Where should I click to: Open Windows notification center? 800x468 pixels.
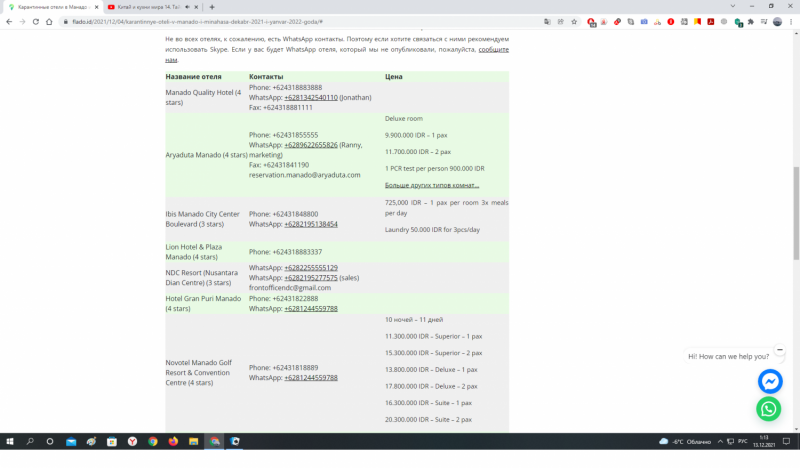point(787,441)
